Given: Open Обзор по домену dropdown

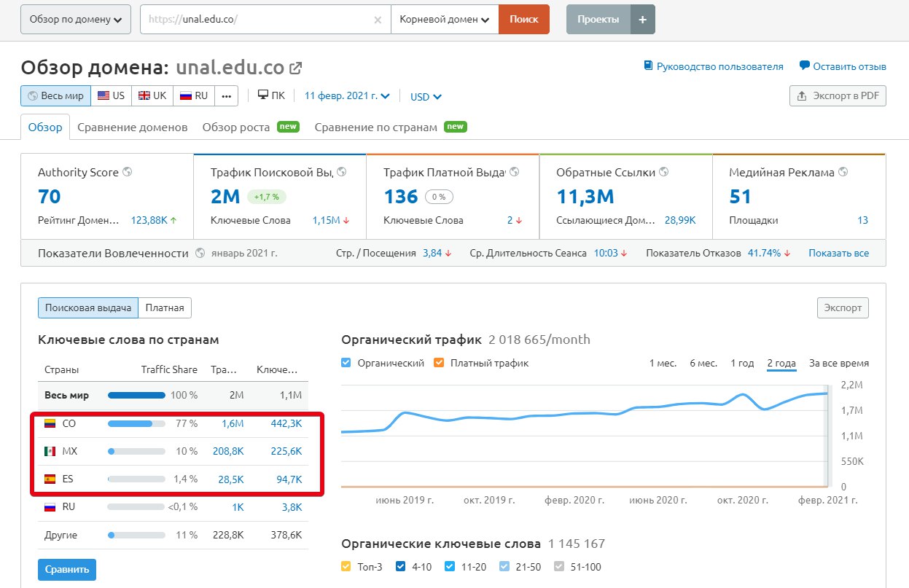Looking at the screenshot, I should (76, 20).
